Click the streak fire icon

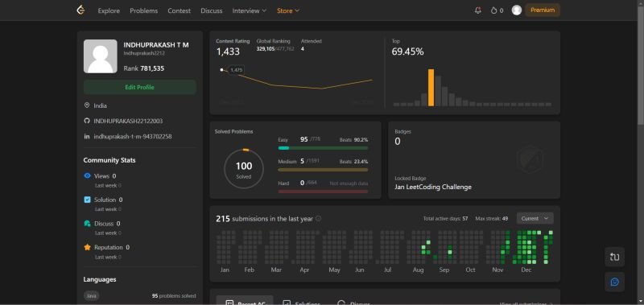point(493,10)
